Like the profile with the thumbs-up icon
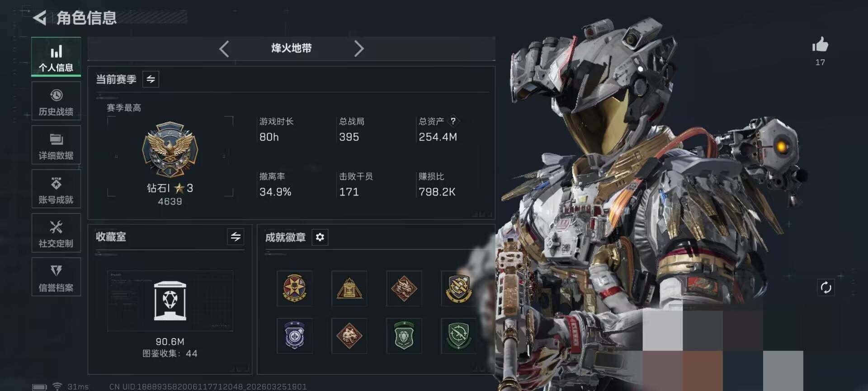Viewport: 868px width, 391px height. [820, 45]
